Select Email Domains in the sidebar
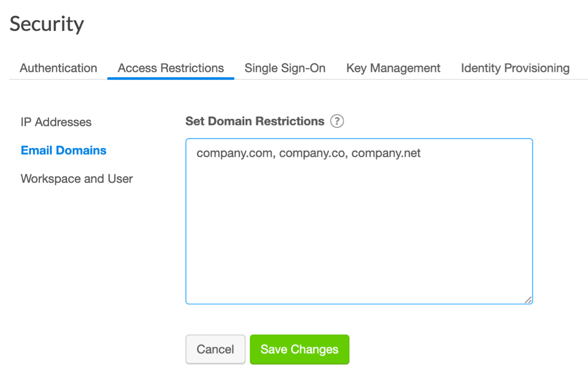 point(64,150)
